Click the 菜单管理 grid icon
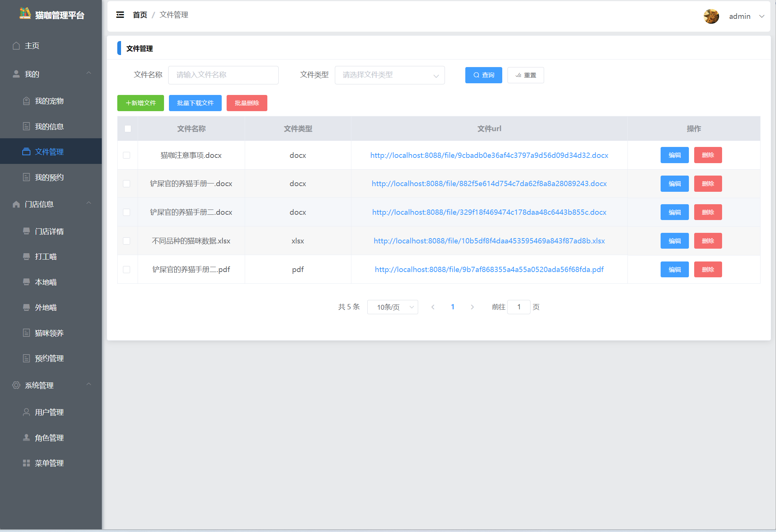Screen dimensions: 776x532 pyautogui.click(x=26, y=463)
